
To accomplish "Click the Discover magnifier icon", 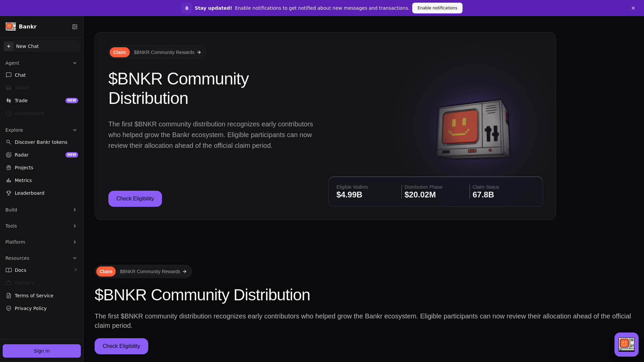I will [9, 142].
